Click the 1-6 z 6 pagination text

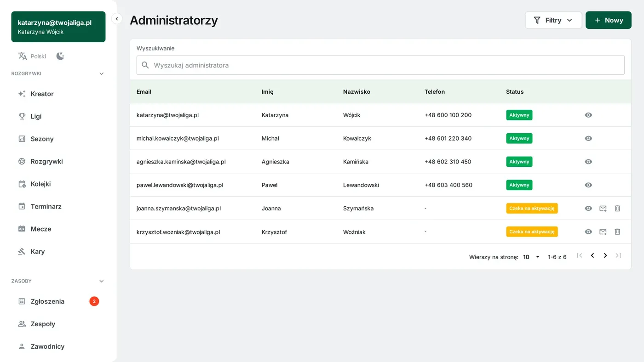pyautogui.click(x=557, y=257)
